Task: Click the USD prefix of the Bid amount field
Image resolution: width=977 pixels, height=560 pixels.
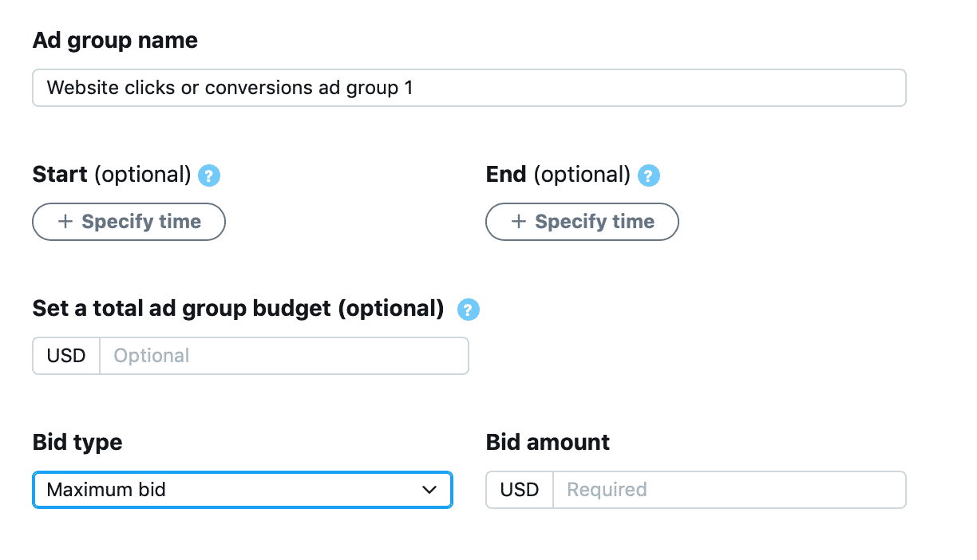Action: coord(520,490)
